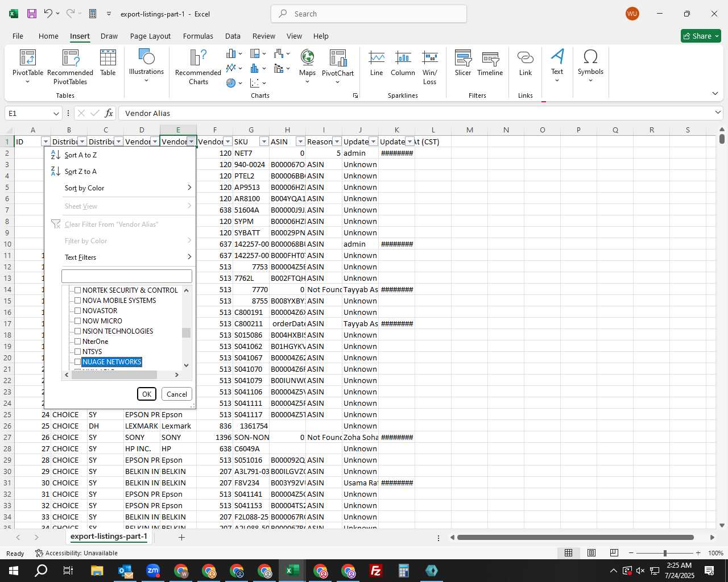The height and width of the screenshot is (582, 728).
Task: Insert a Column sparkline
Action: (403, 63)
